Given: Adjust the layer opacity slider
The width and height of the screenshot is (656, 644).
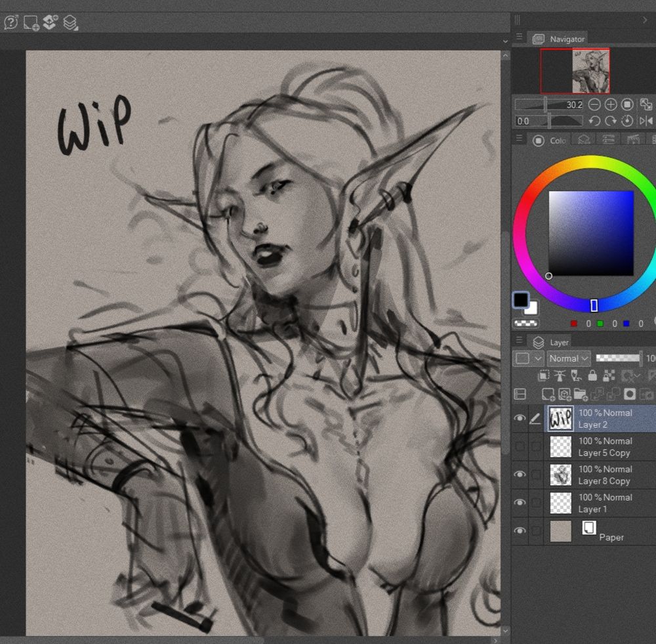Looking at the screenshot, I should coord(618,358).
